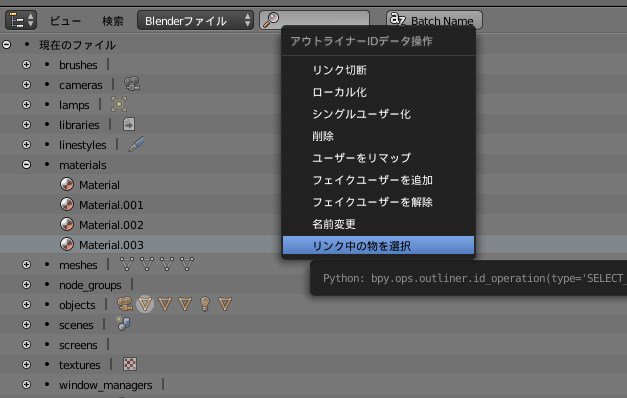Click the sphere icon of Material.002
Image resolution: width=627 pixels, height=398 pixels.
click(67, 224)
